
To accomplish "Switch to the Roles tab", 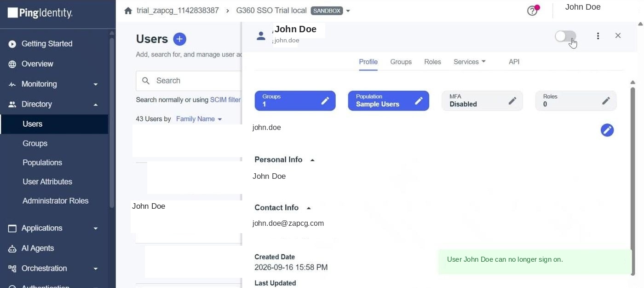I will pyautogui.click(x=432, y=62).
